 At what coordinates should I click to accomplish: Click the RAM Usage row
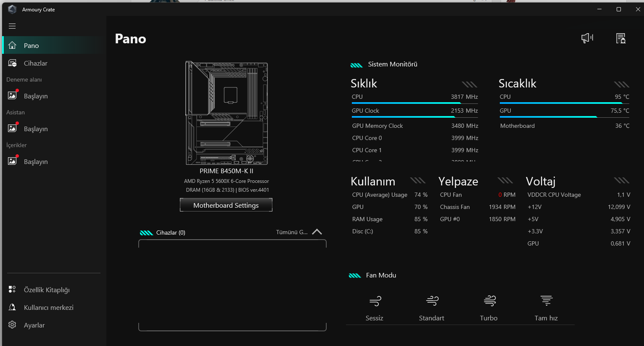click(x=390, y=219)
